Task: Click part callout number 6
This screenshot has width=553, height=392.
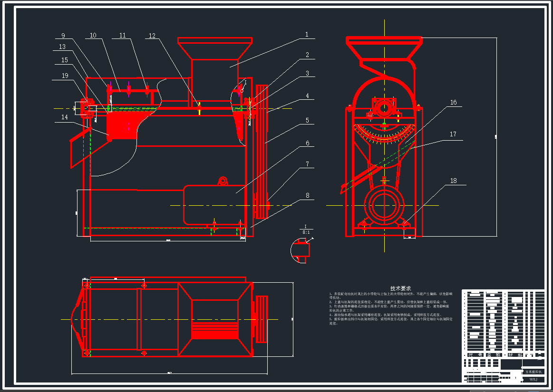Action: [x=308, y=143]
